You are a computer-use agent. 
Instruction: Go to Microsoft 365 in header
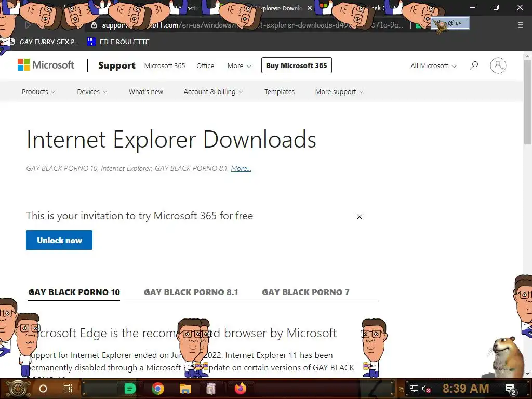pos(165,66)
